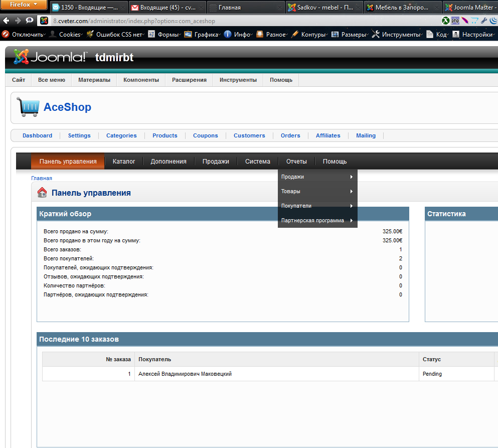Click the home icon beside Панель управления heading
Image resolution: width=498 pixels, height=448 pixels.
click(x=43, y=193)
